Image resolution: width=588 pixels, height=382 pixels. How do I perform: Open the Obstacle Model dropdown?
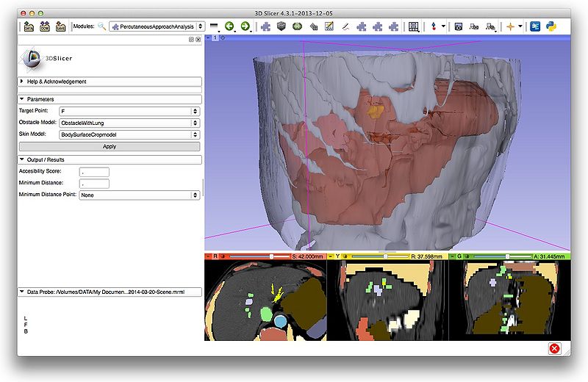[129, 123]
